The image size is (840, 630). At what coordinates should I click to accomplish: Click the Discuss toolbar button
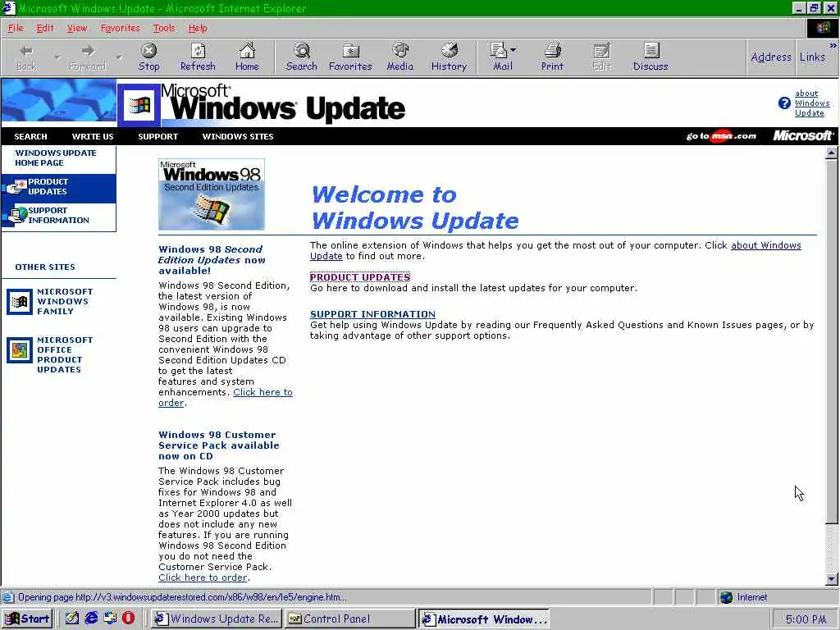coord(651,57)
